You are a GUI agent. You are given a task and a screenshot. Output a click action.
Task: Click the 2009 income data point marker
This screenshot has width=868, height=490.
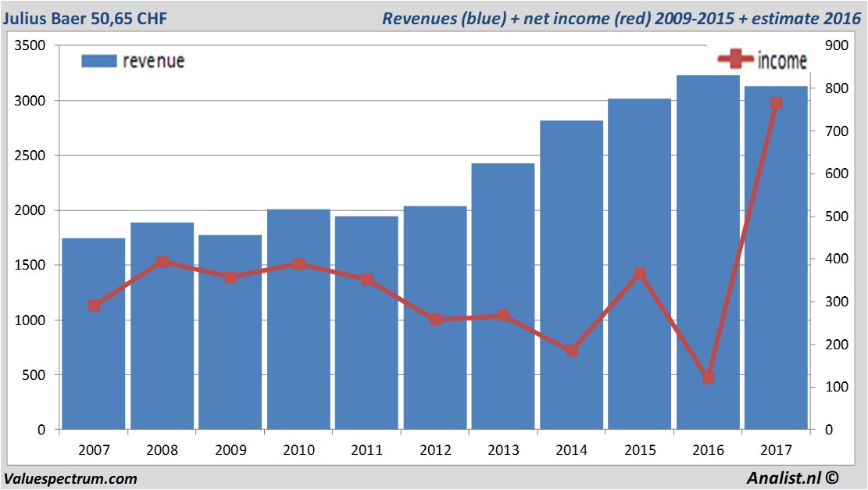coord(230,277)
